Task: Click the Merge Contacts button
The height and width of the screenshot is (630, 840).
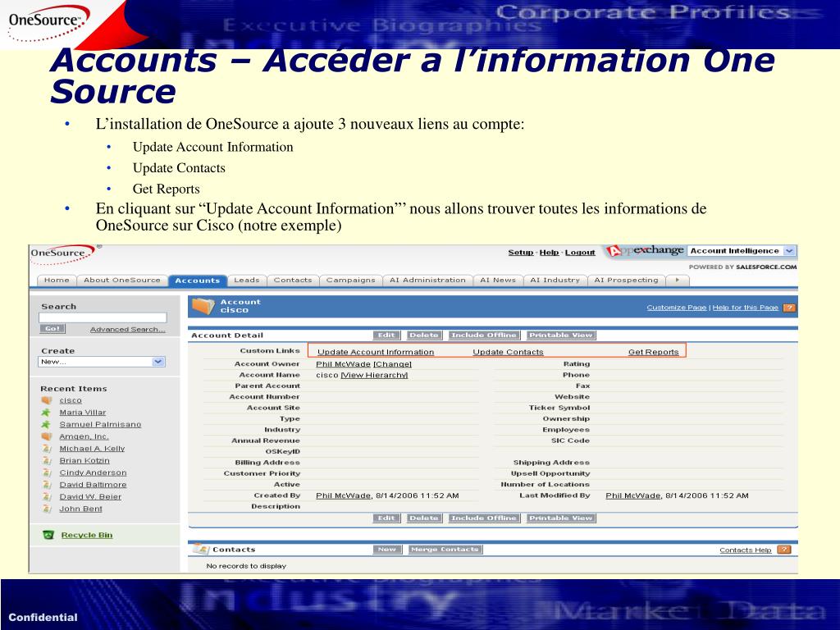Action: point(445,550)
